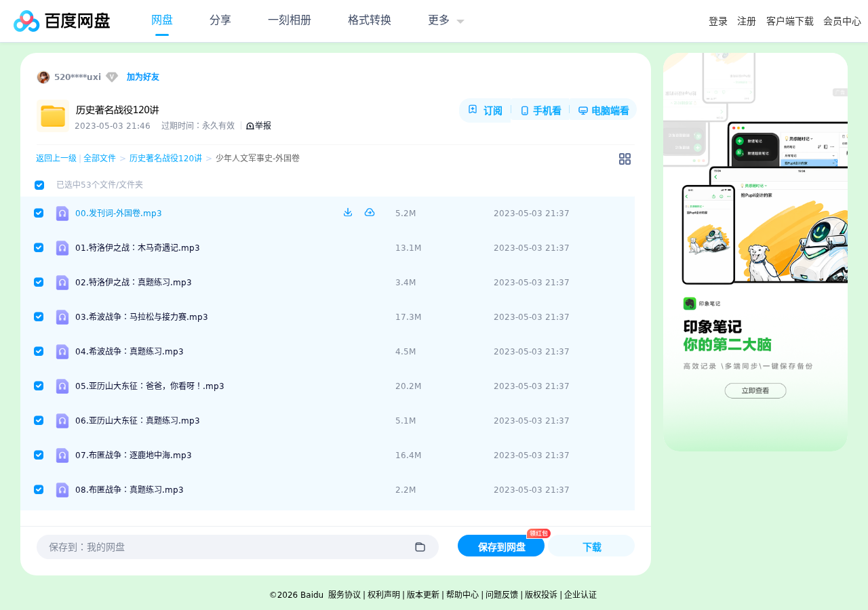
Task: Click the 下载 button
Action: (592, 546)
